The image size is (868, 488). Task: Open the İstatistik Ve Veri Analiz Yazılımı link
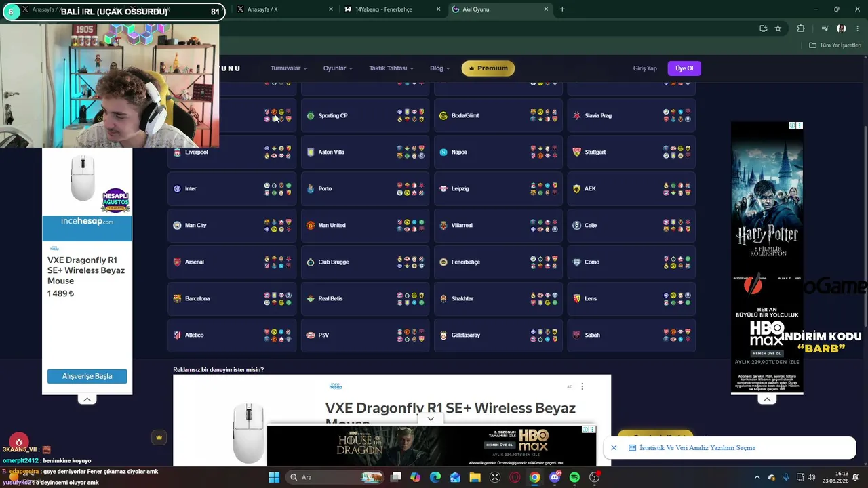click(697, 448)
